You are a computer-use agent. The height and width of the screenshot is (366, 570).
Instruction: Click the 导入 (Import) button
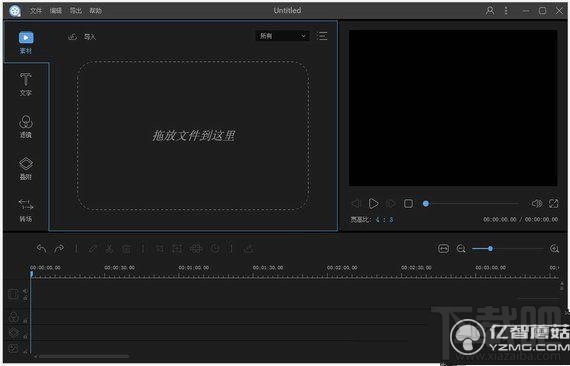83,37
